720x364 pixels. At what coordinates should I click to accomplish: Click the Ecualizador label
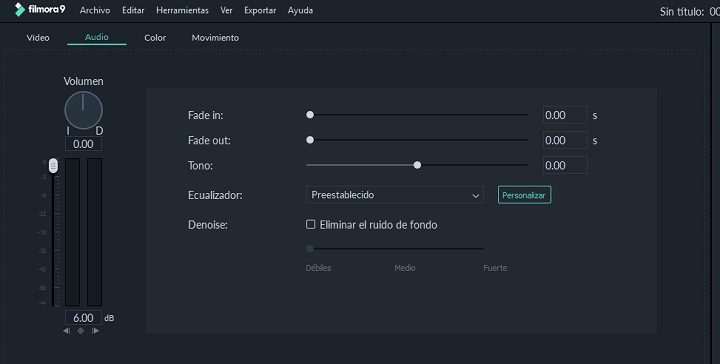[x=215, y=195]
